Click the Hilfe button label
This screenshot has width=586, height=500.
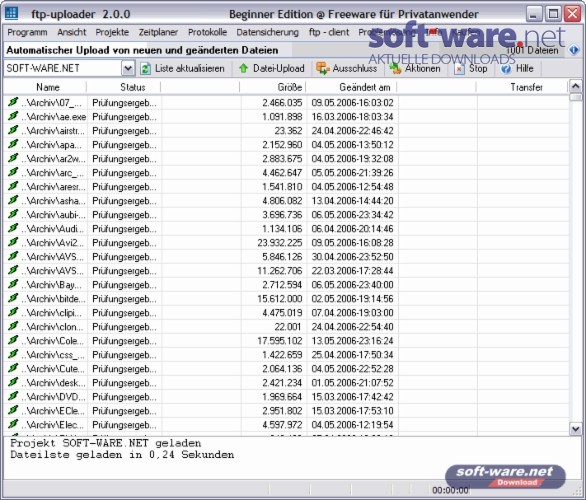[524, 68]
